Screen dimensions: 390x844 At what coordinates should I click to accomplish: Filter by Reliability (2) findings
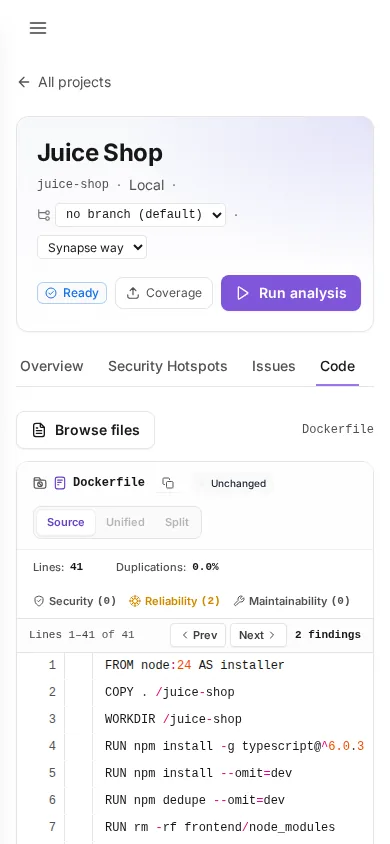[x=175, y=601]
